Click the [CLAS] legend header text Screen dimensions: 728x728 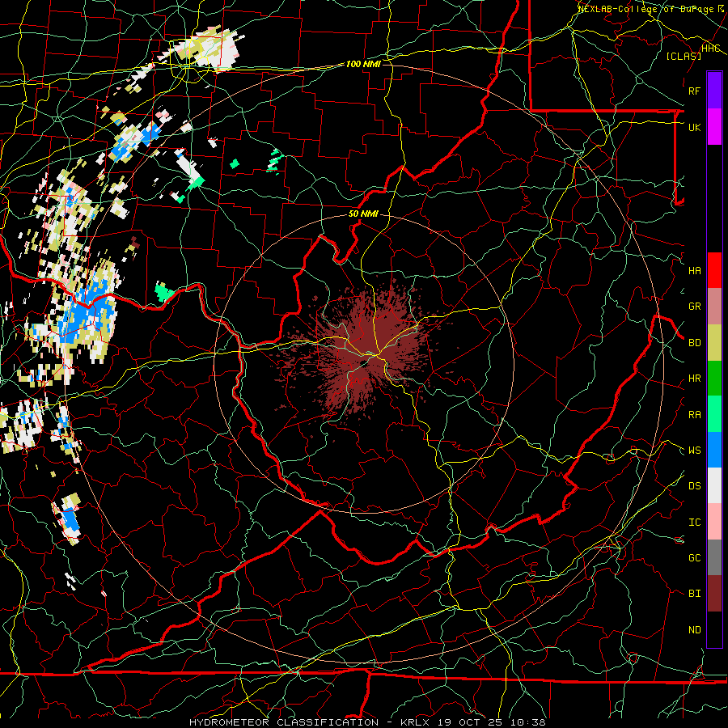[684, 56]
